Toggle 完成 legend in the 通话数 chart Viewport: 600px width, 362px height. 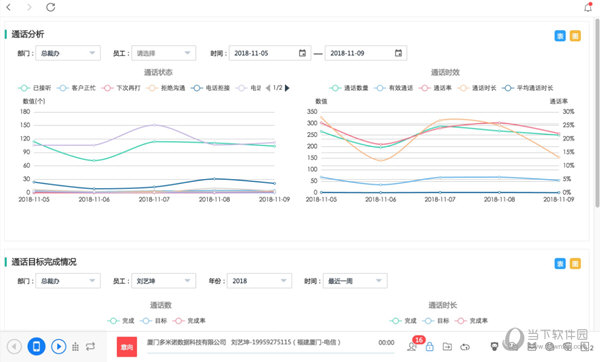[121, 321]
